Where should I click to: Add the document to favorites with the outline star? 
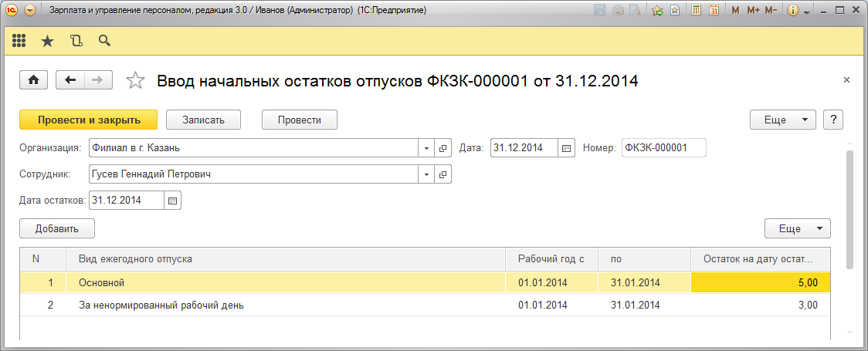(x=135, y=81)
